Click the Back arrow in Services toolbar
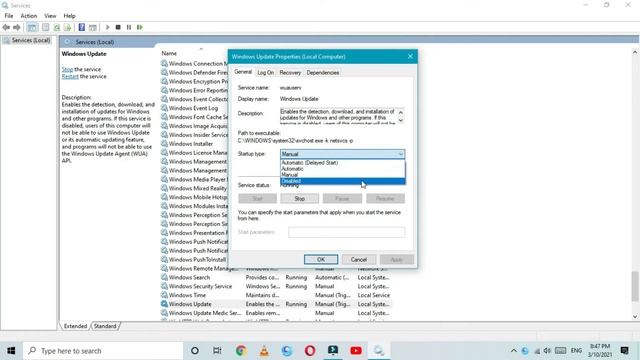 (x=6, y=27)
